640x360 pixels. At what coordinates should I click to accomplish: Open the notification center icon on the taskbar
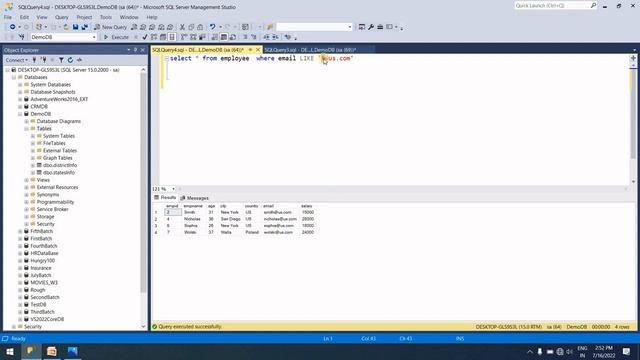coord(627,351)
